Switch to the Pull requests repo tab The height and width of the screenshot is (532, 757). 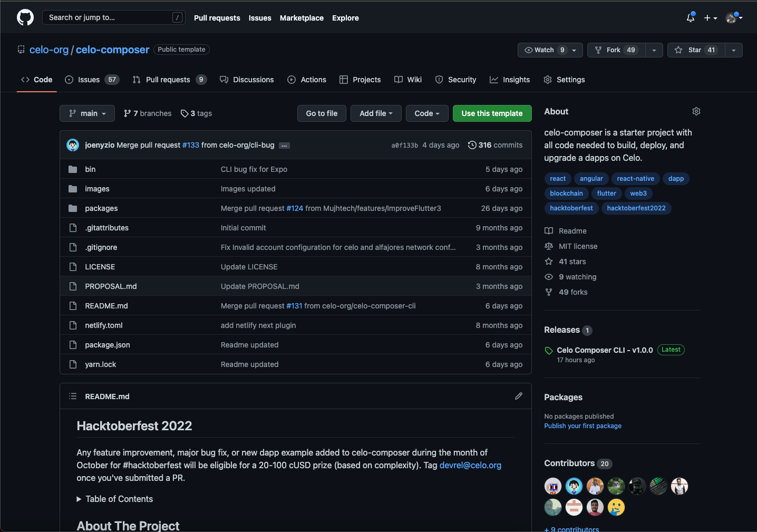tap(169, 80)
